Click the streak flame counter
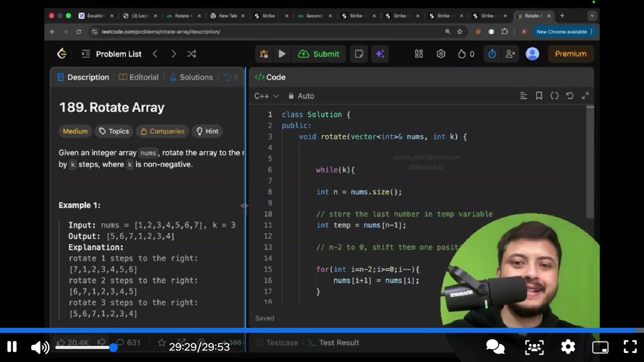The image size is (644, 362). [x=465, y=54]
